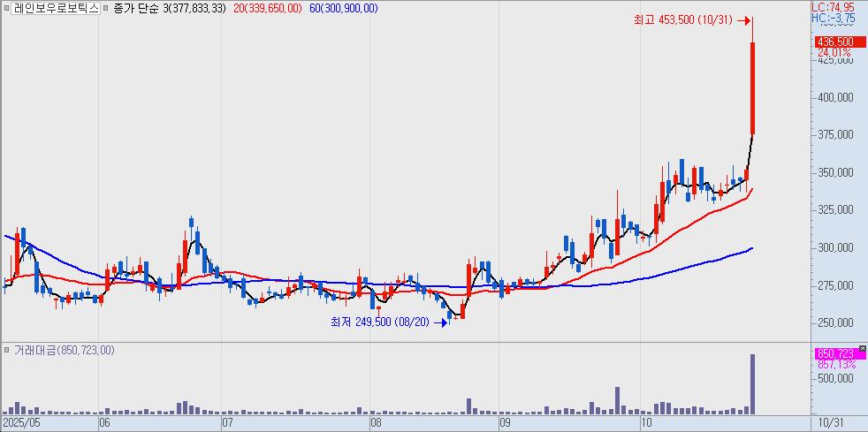Click the 300,000 price axis label
868x432 pixels.
[x=834, y=248]
